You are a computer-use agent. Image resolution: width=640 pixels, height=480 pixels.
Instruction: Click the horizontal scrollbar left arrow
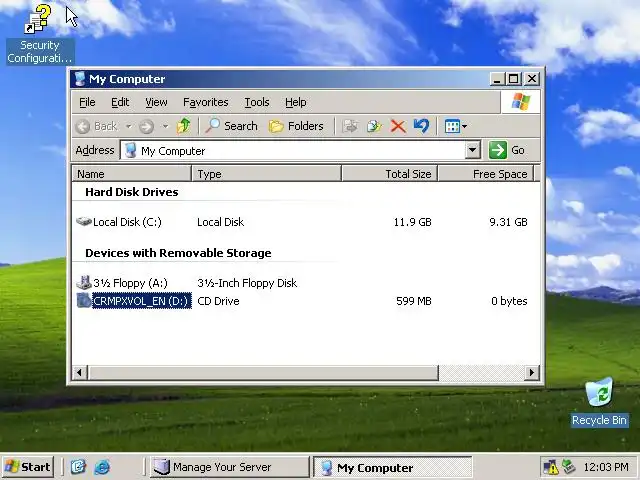point(79,372)
